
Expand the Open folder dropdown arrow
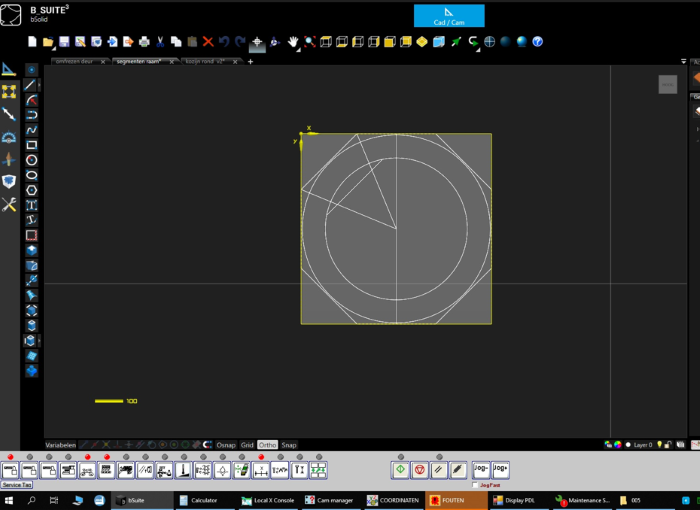(x=54, y=47)
